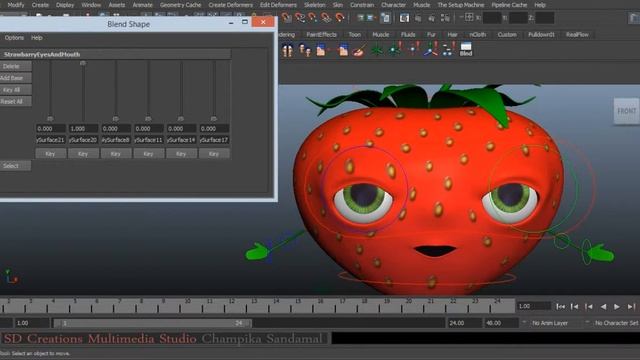This screenshot has height=360, width=640.
Task: Click the paint brush shelf icon
Action: [359, 50]
